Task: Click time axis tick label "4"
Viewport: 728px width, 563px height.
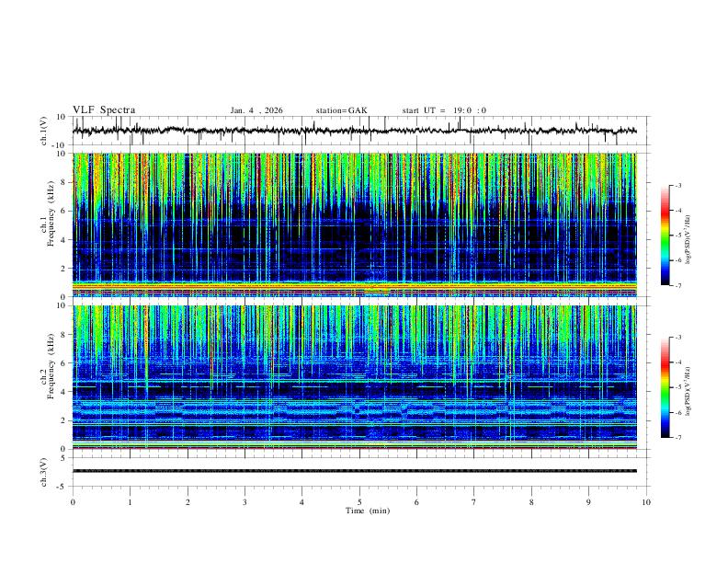Action: tap(302, 502)
